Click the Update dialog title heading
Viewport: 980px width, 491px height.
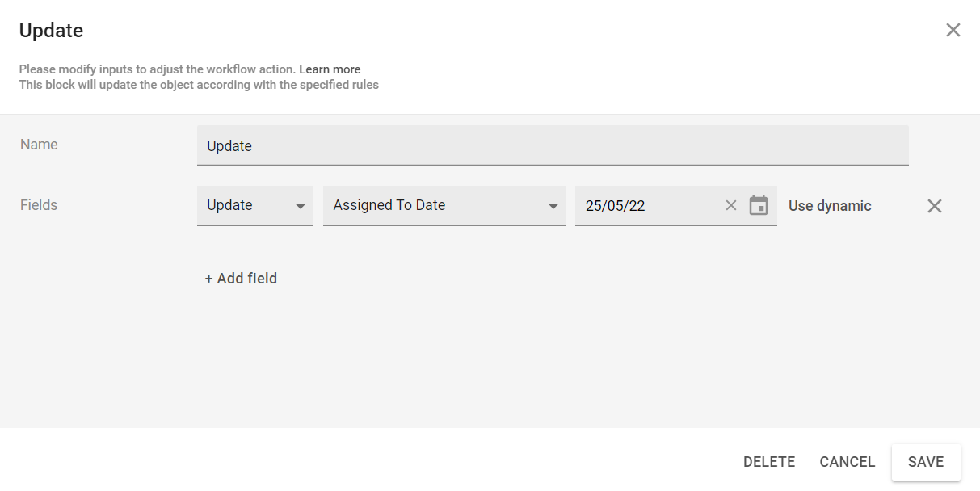(52, 31)
